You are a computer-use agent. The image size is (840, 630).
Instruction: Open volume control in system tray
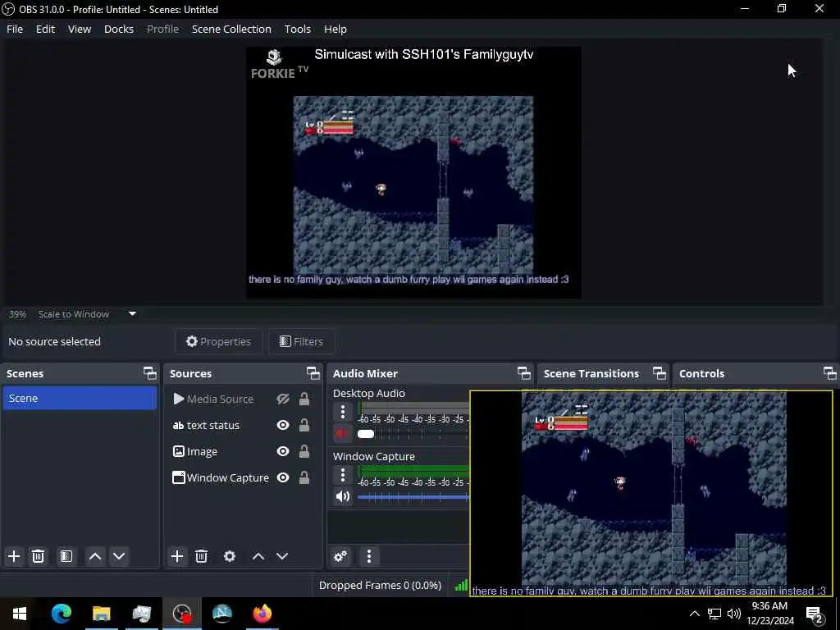point(734,614)
